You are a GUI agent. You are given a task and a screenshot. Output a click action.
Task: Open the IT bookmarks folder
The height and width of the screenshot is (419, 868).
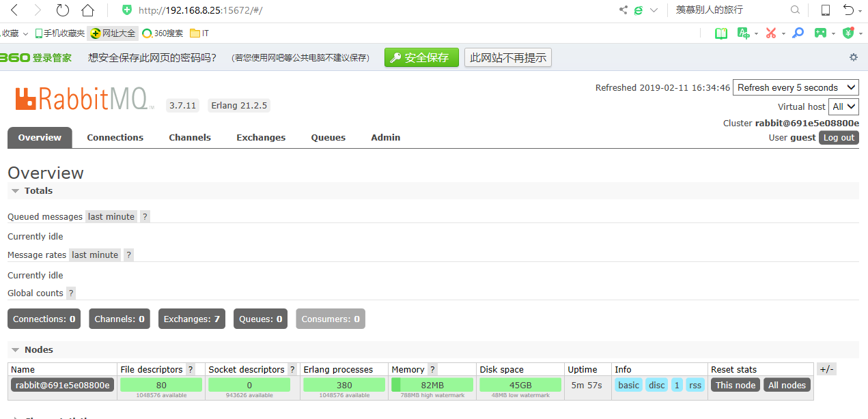pyautogui.click(x=199, y=33)
